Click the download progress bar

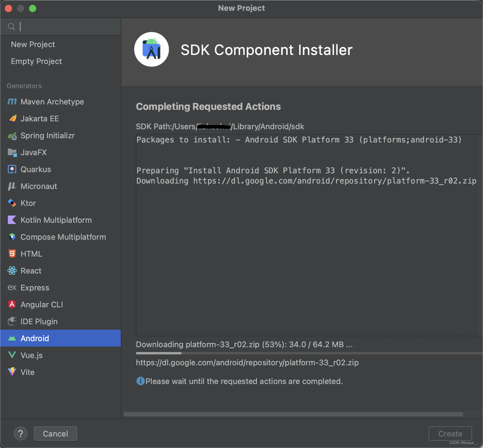309,353
